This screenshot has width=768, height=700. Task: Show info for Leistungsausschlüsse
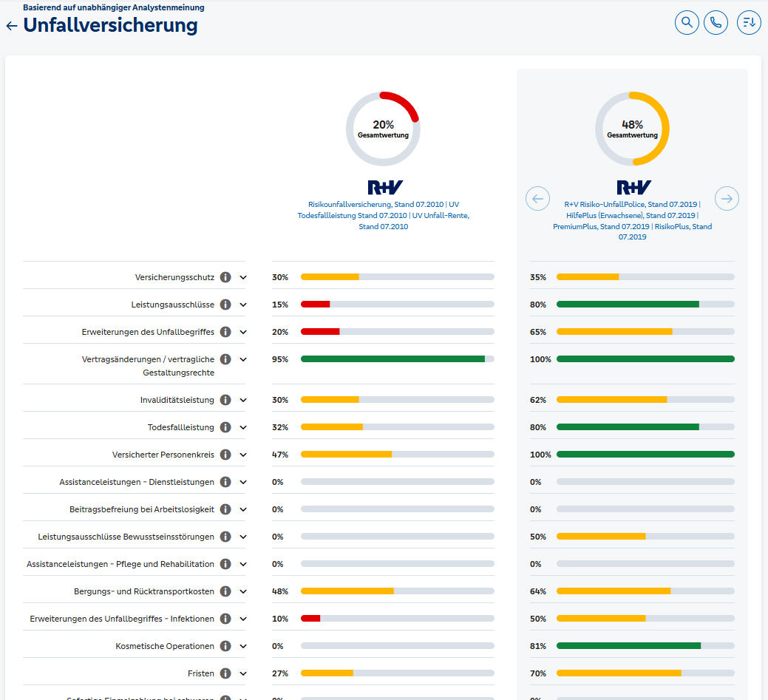pos(225,305)
